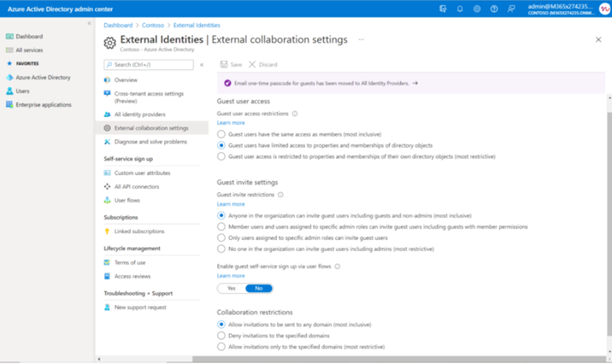612x364 pixels.
Task: Open the ellipsis more options beside page title
Action: coord(362,39)
